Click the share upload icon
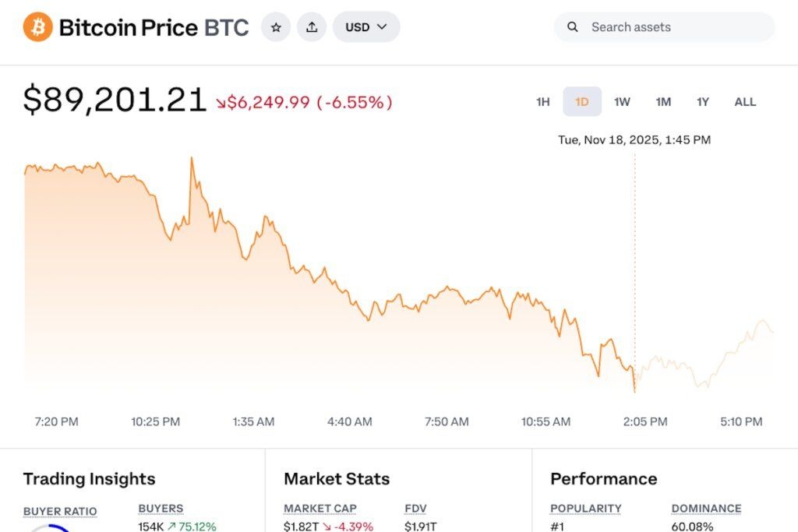 click(312, 27)
